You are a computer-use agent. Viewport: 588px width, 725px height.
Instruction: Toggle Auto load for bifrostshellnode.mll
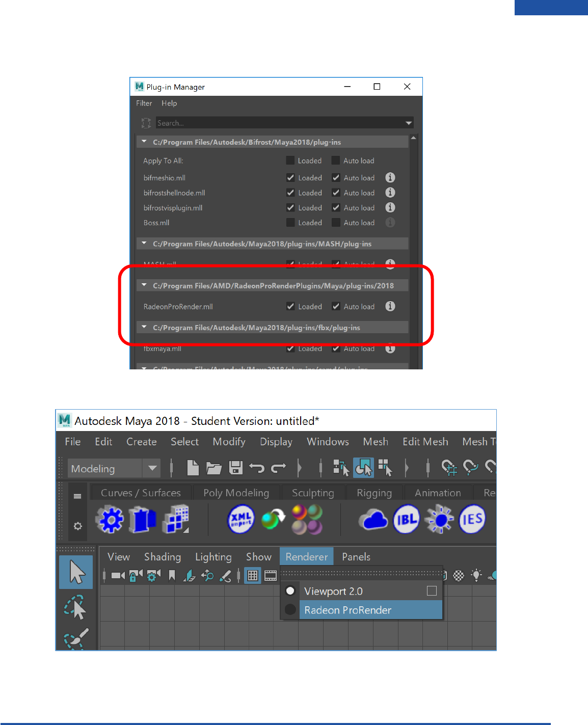(336, 193)
